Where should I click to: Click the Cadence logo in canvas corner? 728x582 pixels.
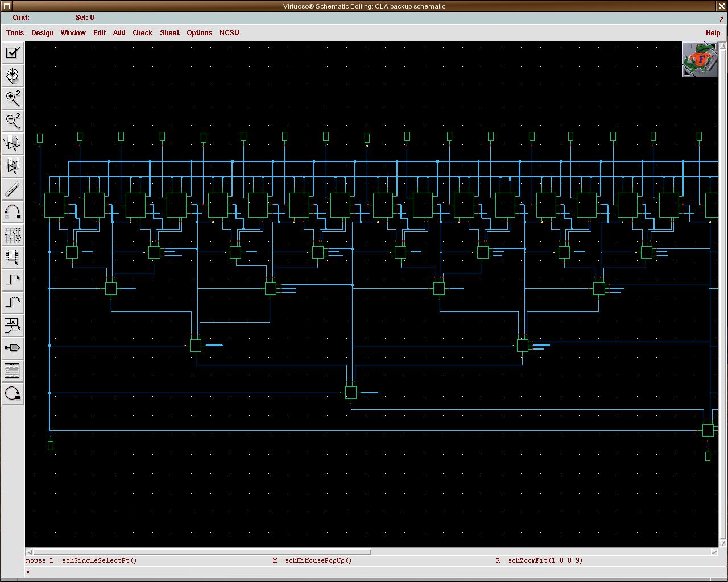click(x=700, y=60)
